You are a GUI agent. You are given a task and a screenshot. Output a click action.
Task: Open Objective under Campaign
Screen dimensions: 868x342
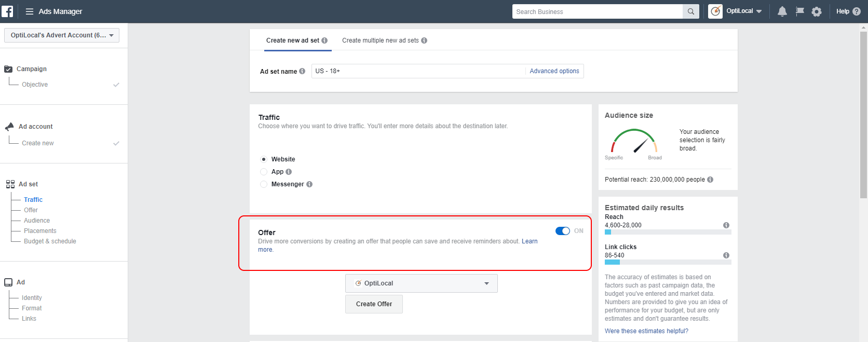tap(35, 85)
